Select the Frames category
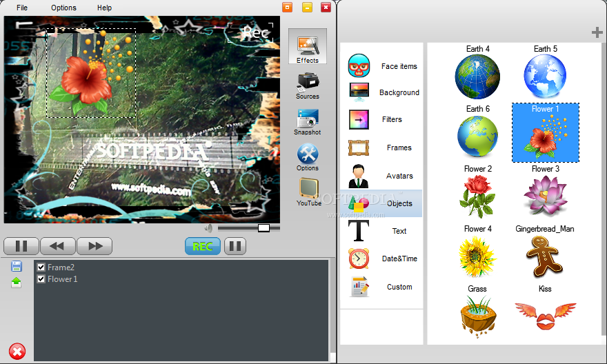This screenshot has width=607, height=364. click(x=381, y=148)
